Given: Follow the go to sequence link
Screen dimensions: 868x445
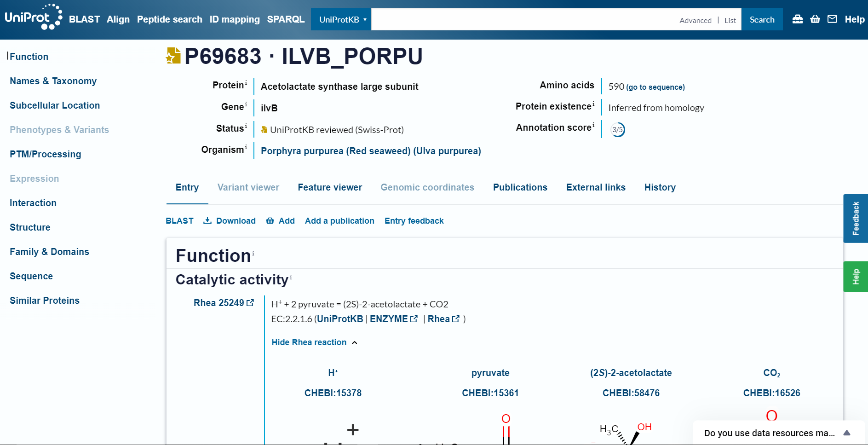Looking at the screenshot, I should coord(655,87).
